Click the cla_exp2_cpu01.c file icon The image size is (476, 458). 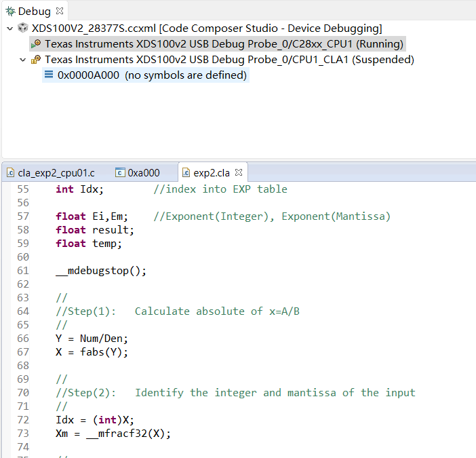point(11,172)
